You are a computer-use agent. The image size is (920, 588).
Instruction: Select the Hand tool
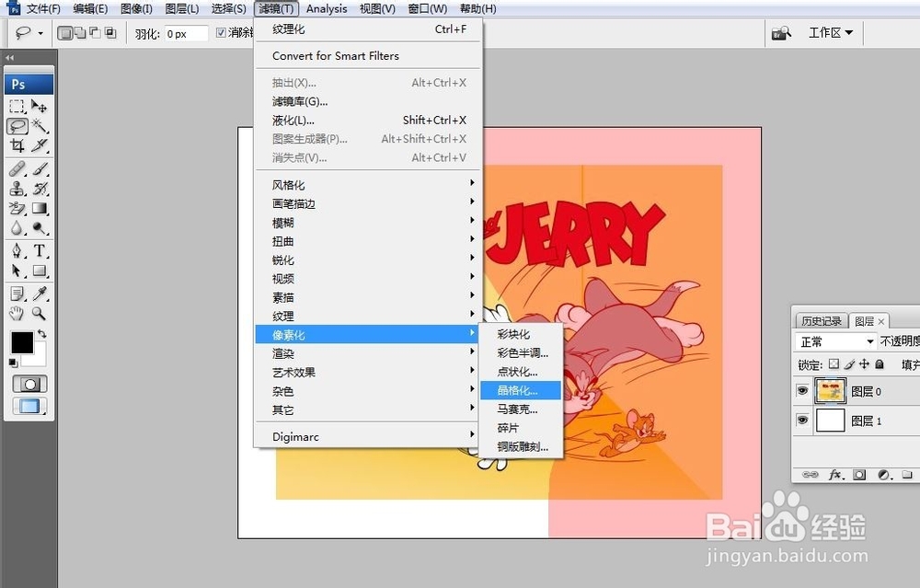17,314
